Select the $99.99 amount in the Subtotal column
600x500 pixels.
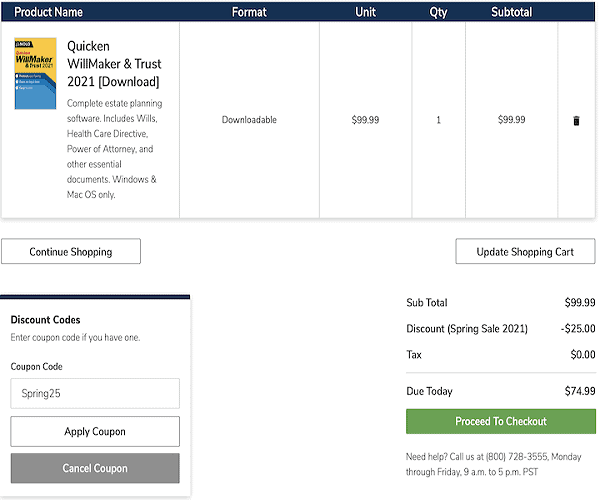(512, 120)
